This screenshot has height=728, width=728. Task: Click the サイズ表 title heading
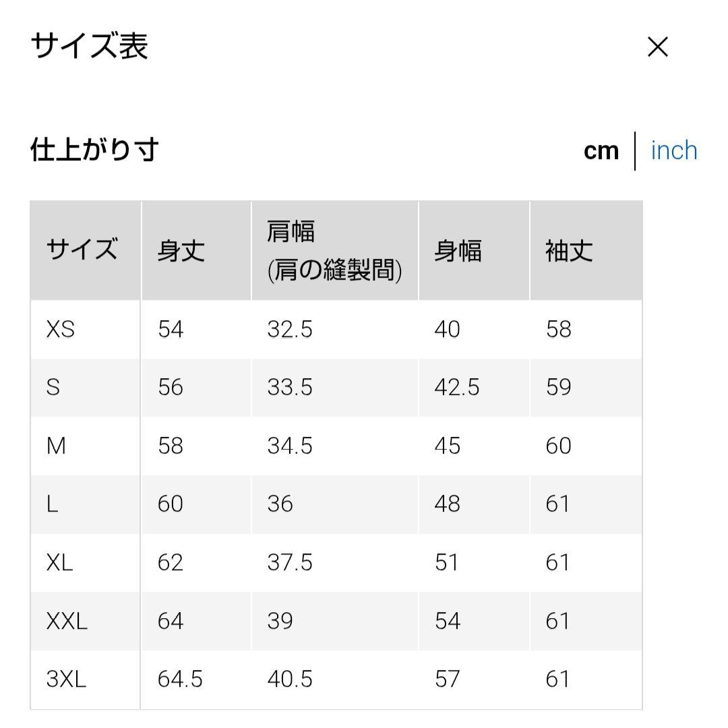[89, 47]
